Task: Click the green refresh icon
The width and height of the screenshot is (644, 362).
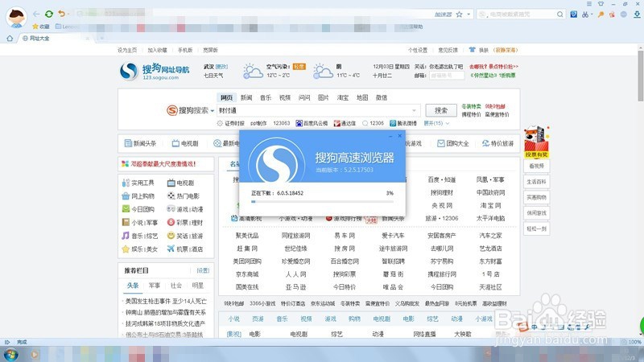Action: (49, 14)
